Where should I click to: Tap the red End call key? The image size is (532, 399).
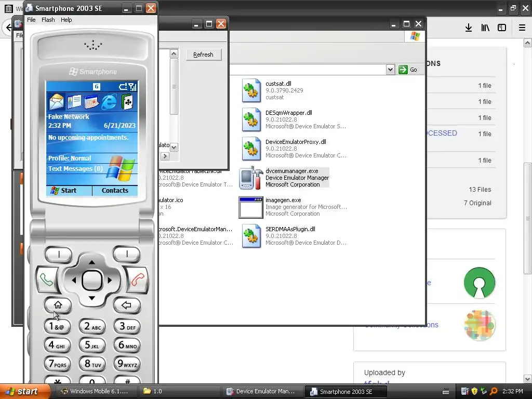pyautogui.click(x=137, y=280)
